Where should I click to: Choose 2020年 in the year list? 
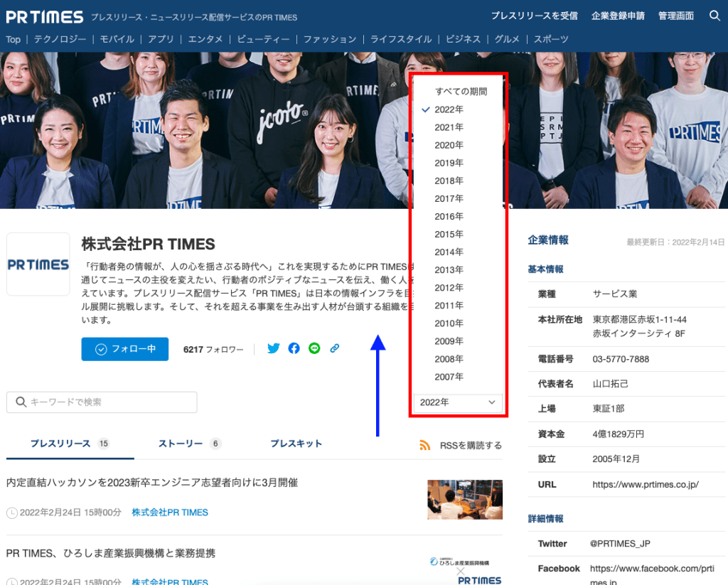[x=449, y=145]
